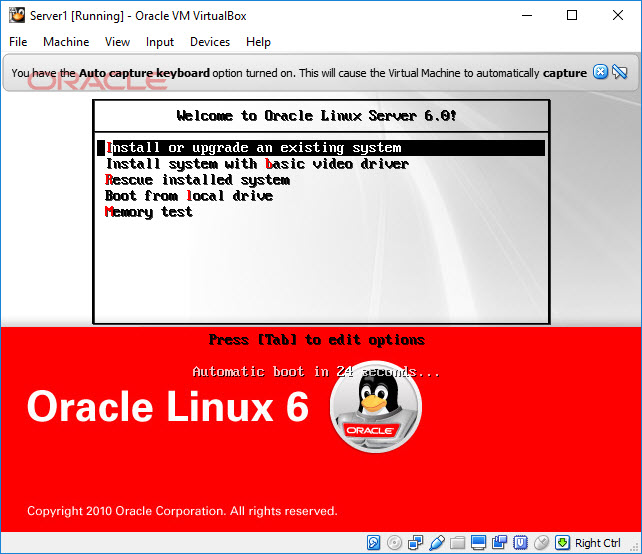Image resolution: width=642 pixels, height=554 pixels.
Task: Click the Welcome to Oracle Linux Server heading
Action: point(316,116)
